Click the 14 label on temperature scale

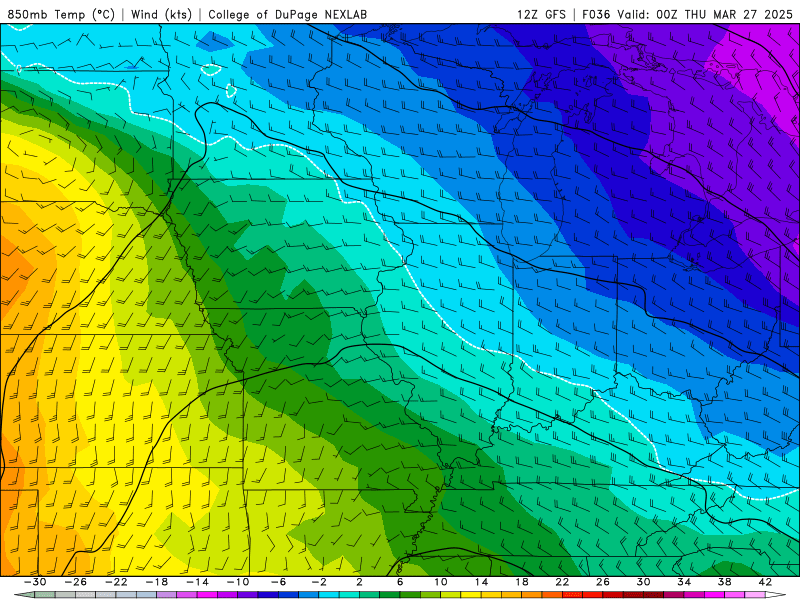click(x=481, y=582)
